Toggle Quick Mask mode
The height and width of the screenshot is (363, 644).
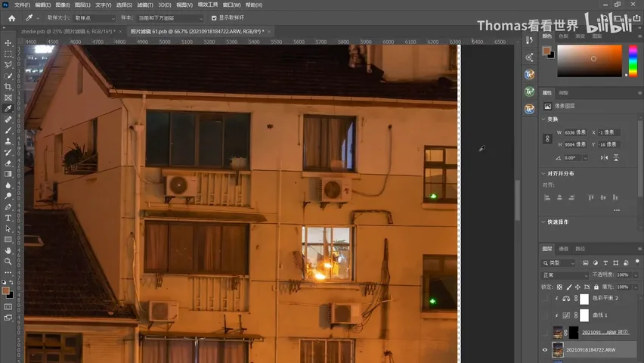(8, 307)
